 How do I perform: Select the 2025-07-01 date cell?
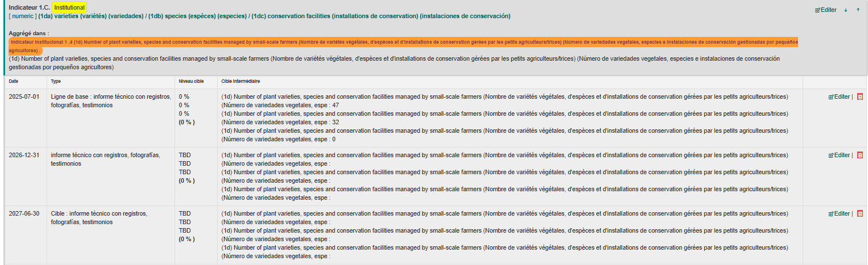coord(24,97)
